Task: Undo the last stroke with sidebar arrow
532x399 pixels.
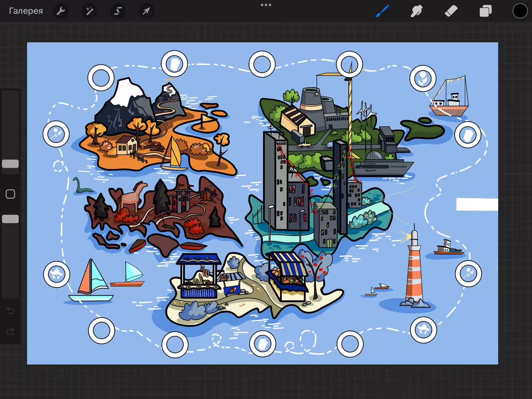Action: coord(10,311)
